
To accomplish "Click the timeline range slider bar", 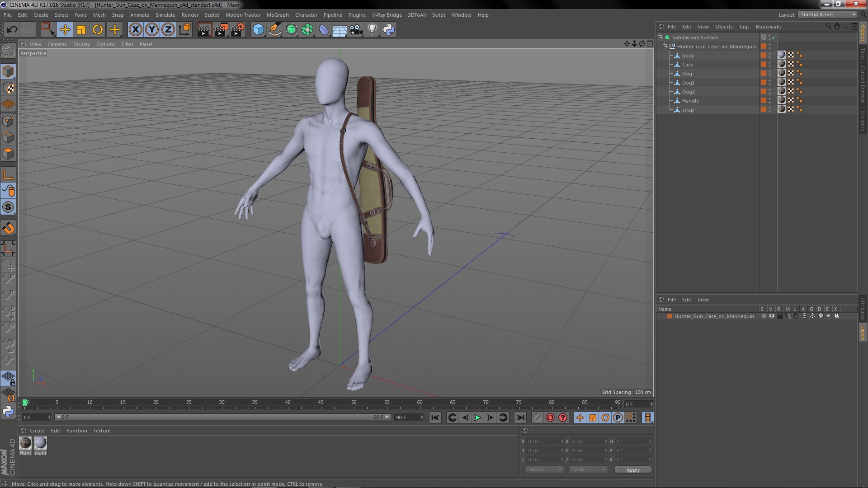I will click(222, 417).
